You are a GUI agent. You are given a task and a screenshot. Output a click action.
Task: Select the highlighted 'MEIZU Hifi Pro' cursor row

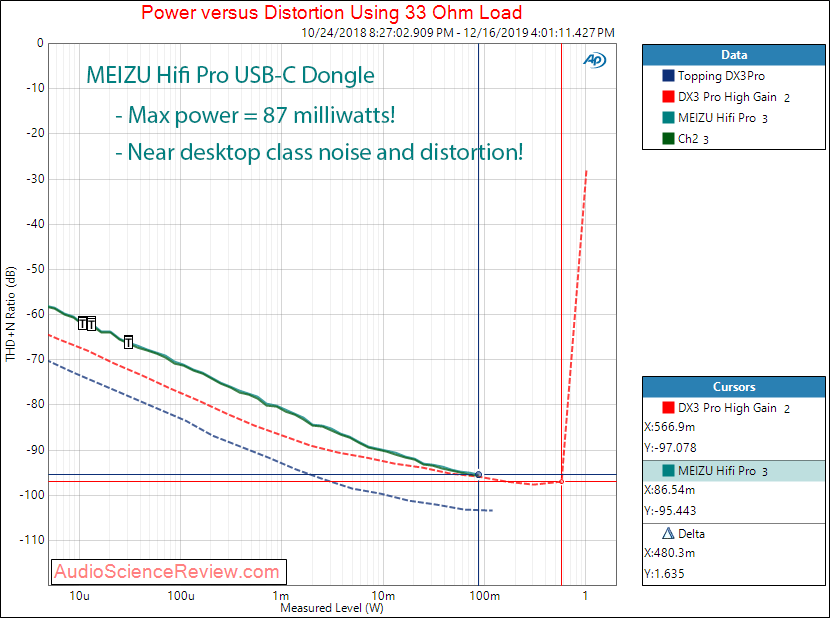point(734,471)
